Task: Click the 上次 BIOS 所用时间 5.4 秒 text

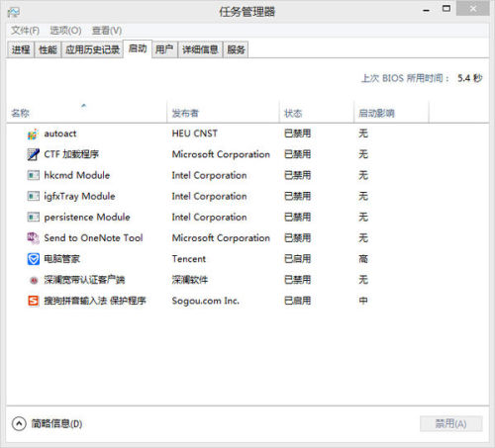Action: click(x=422, y=78)
